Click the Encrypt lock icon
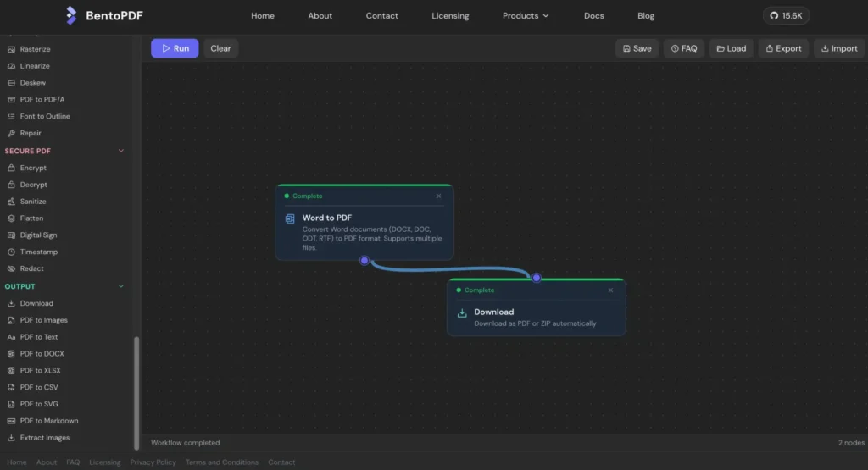Viewport: 868px width, 470px height. (x=11, y=168)
